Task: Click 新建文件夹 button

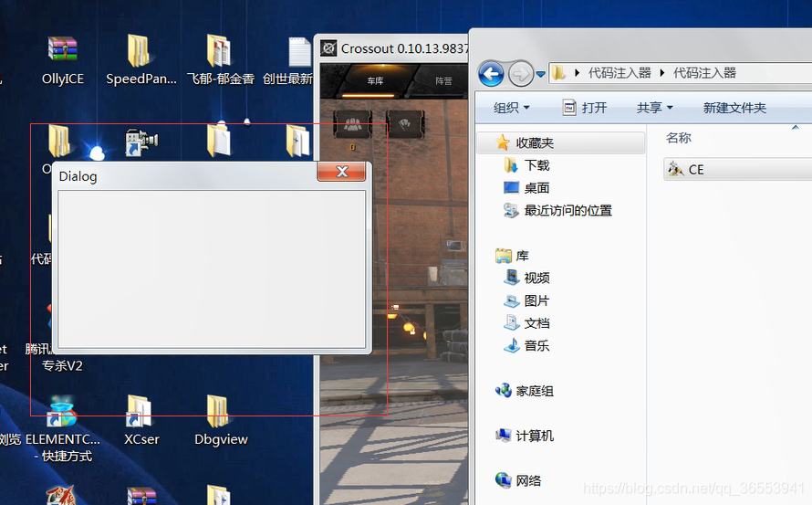Action: point(734,108)
